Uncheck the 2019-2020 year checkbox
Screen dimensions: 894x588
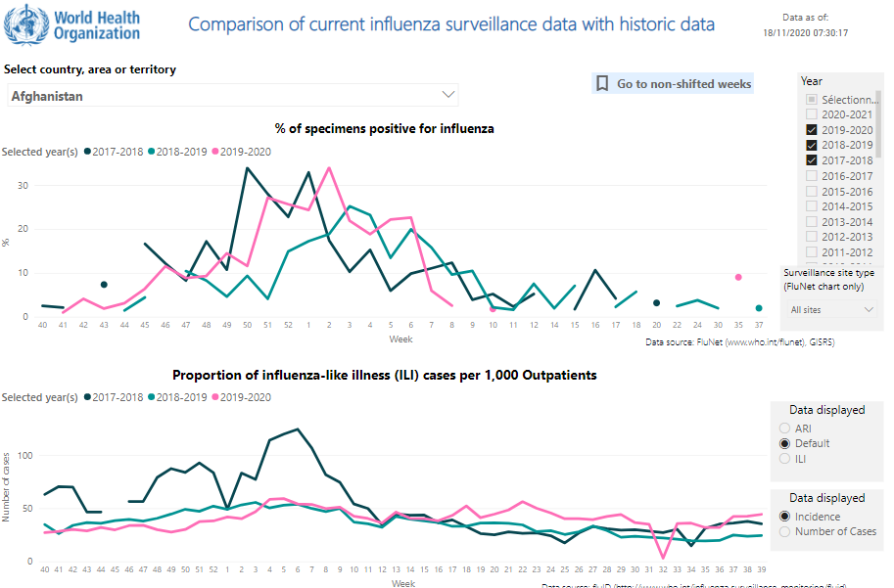(x=812, y=129)
